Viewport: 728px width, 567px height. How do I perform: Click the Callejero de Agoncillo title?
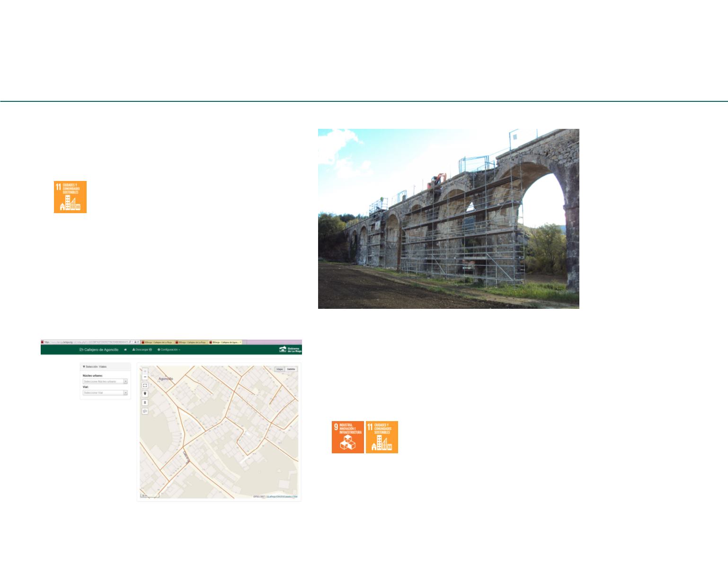tap(99, 350)
